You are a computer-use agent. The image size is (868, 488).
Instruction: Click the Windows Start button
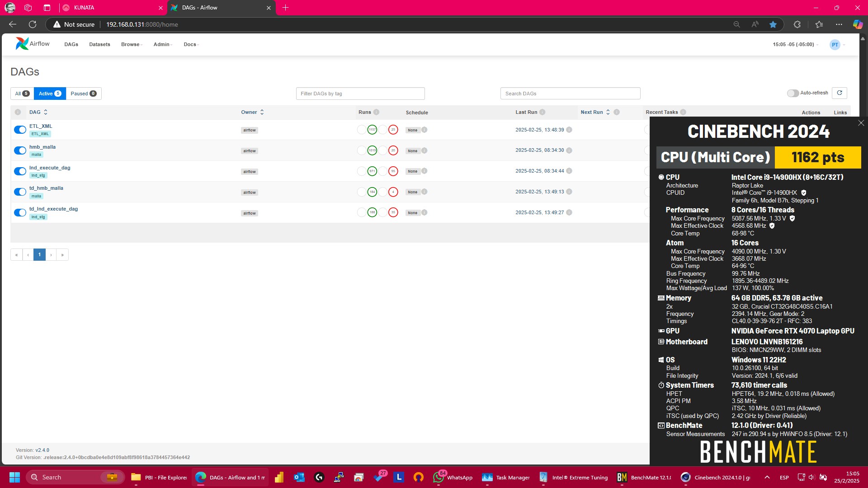pyautogui.click(x=14, y=477)
